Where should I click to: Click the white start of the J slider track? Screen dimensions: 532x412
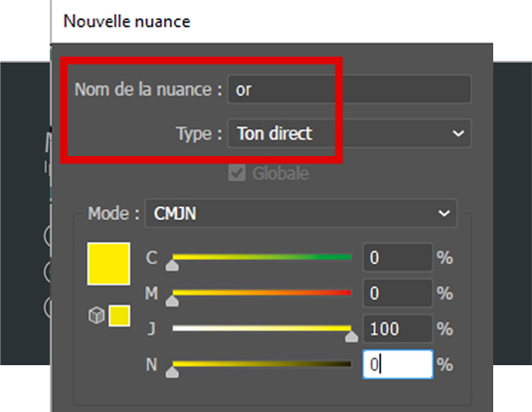click(180, 328)
